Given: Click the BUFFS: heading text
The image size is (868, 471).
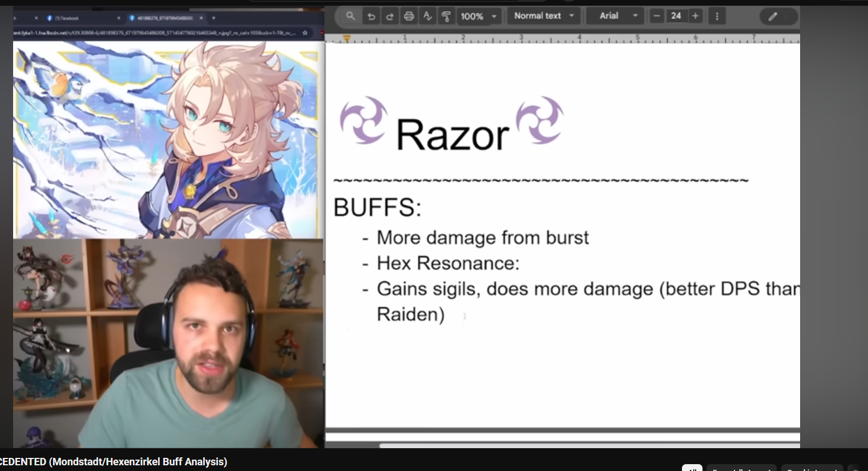Looking at the screenshot, I should tap(377, 208).
